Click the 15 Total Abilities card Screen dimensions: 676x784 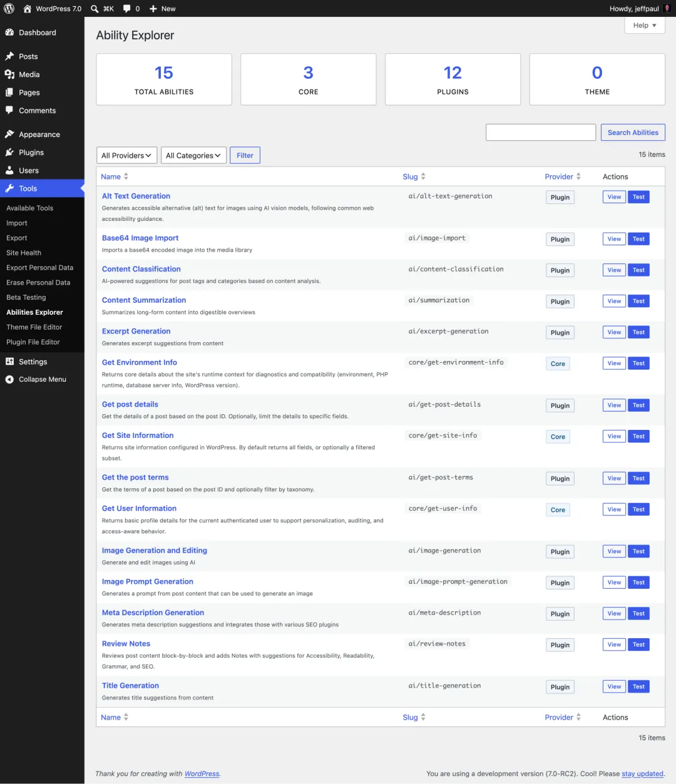click(164, 79)
